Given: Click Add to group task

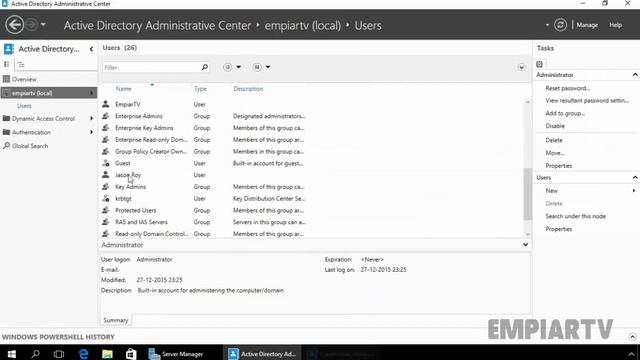Looking at the screenshot, I should click(565, 113).
